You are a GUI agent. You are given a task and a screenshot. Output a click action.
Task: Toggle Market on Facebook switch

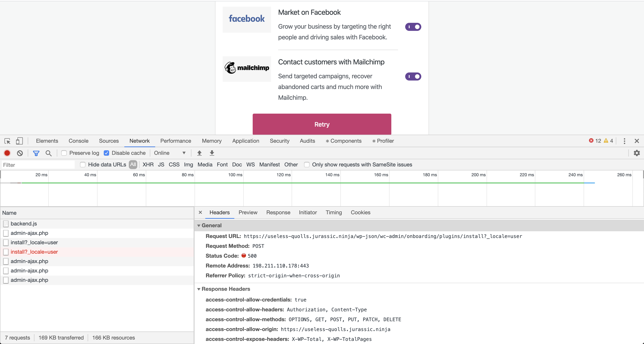413,27
